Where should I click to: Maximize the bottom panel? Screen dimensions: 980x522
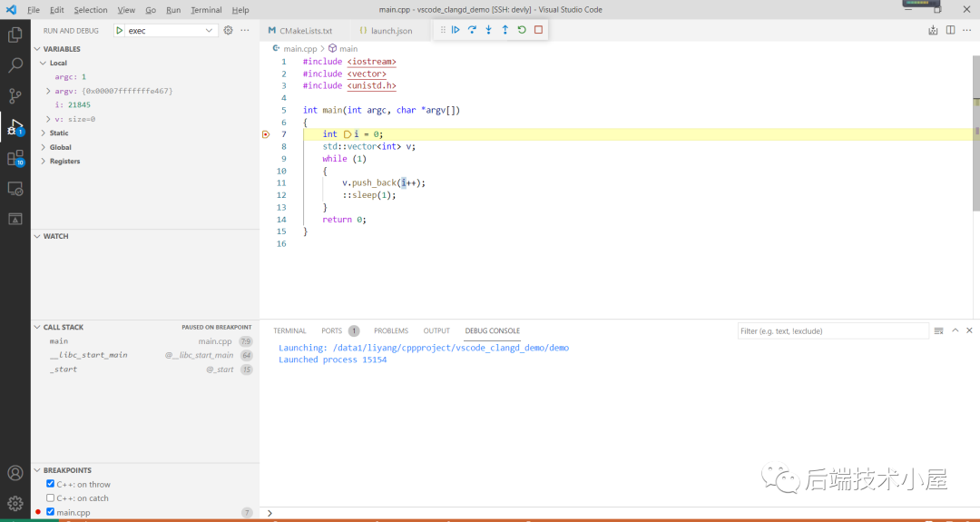point(955,330)
